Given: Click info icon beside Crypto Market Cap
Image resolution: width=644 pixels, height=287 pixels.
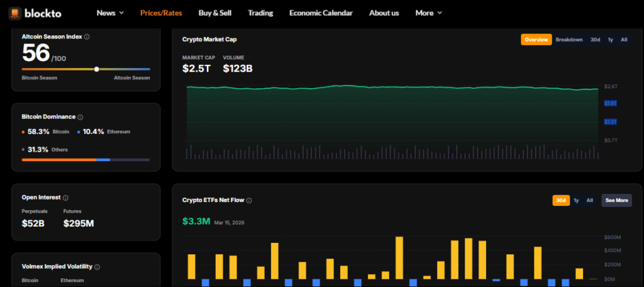Looking at the screenshot, I should 241,39.
